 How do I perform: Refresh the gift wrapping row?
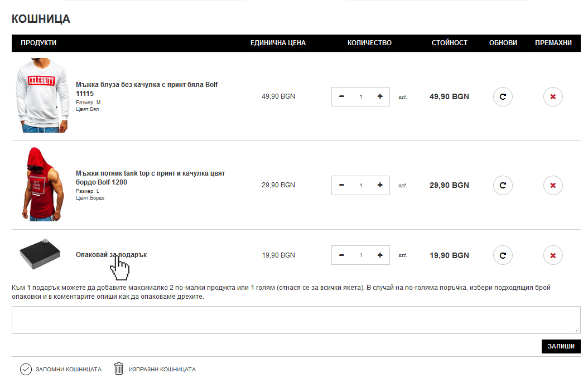coord(503,255)
